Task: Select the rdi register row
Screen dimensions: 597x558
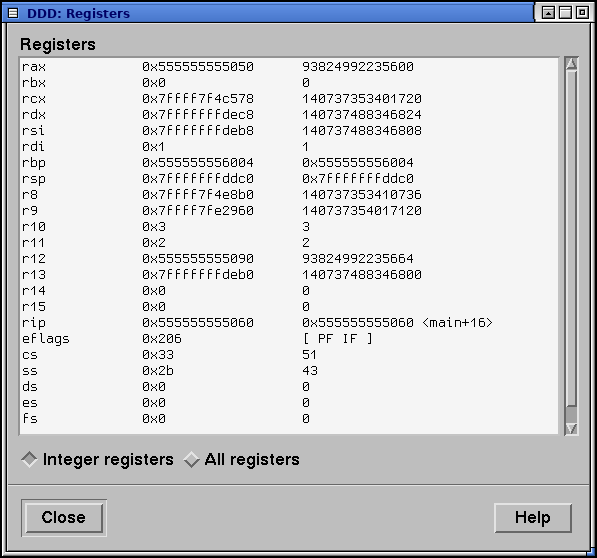Action: 289,147
